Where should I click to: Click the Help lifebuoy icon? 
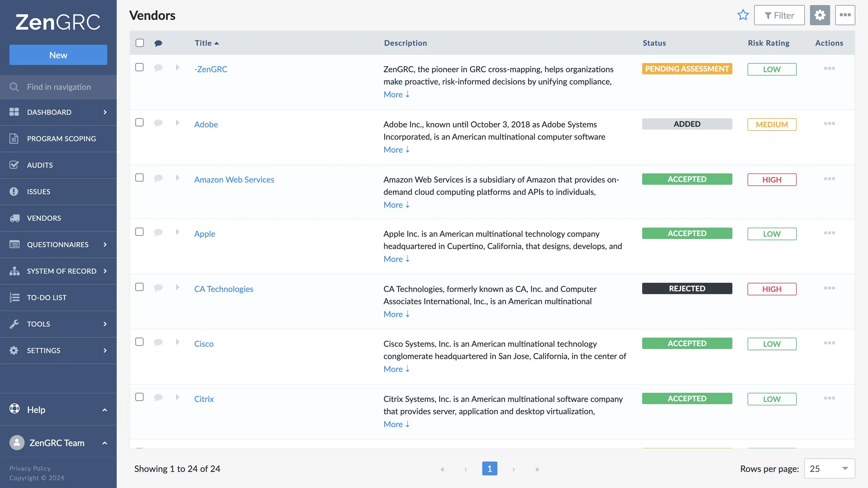click(x=15, y=409)
